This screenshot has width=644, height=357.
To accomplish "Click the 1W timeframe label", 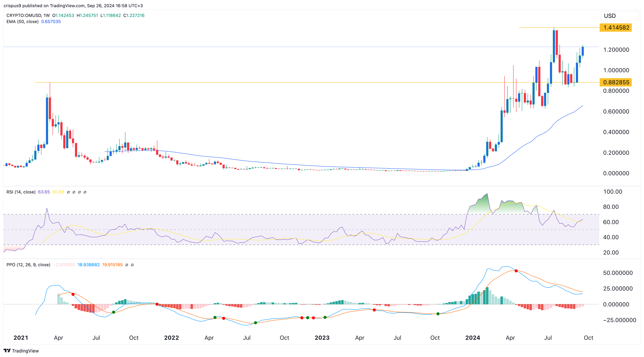I will [x=46, y=15].
